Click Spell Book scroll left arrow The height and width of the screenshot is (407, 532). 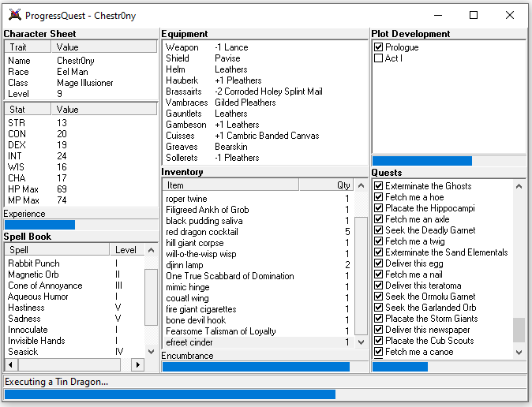click(x=11, y=364)
